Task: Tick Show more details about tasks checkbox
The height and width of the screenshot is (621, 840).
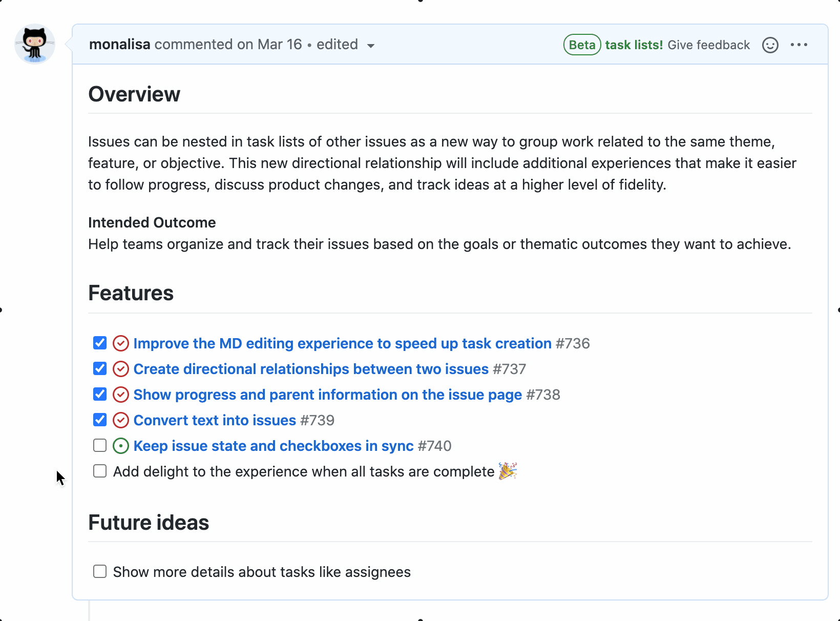Action: pos(100,571)
